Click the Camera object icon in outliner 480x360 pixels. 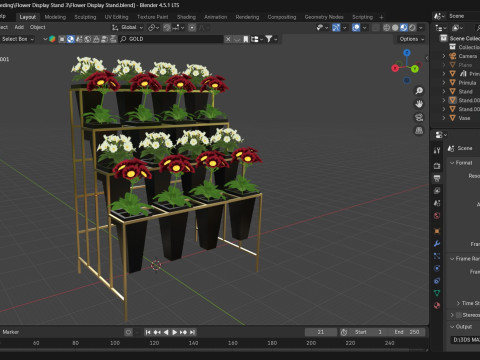click(x=453, y=56)
